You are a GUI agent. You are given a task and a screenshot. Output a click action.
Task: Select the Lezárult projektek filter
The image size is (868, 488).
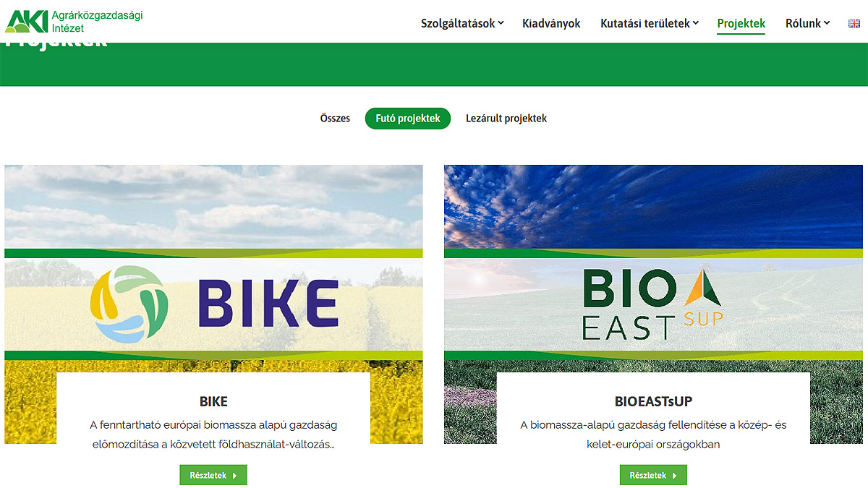(x=506, y=119)
